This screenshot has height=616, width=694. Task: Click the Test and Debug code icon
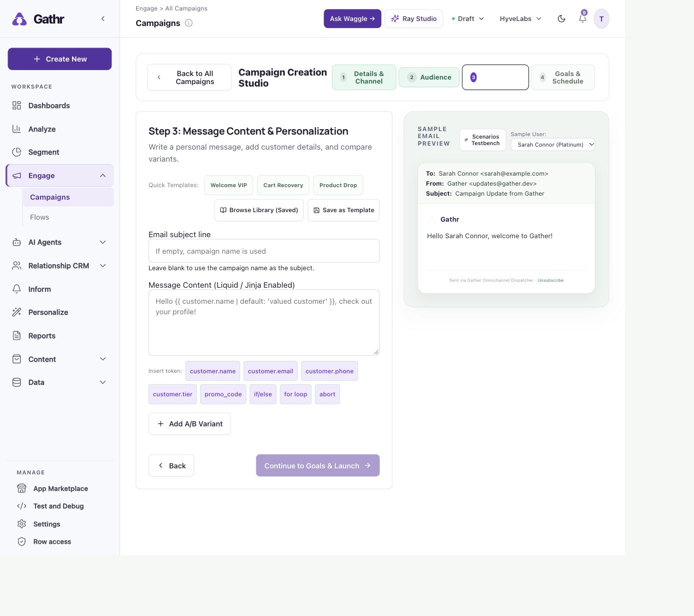tap(22, 506)
